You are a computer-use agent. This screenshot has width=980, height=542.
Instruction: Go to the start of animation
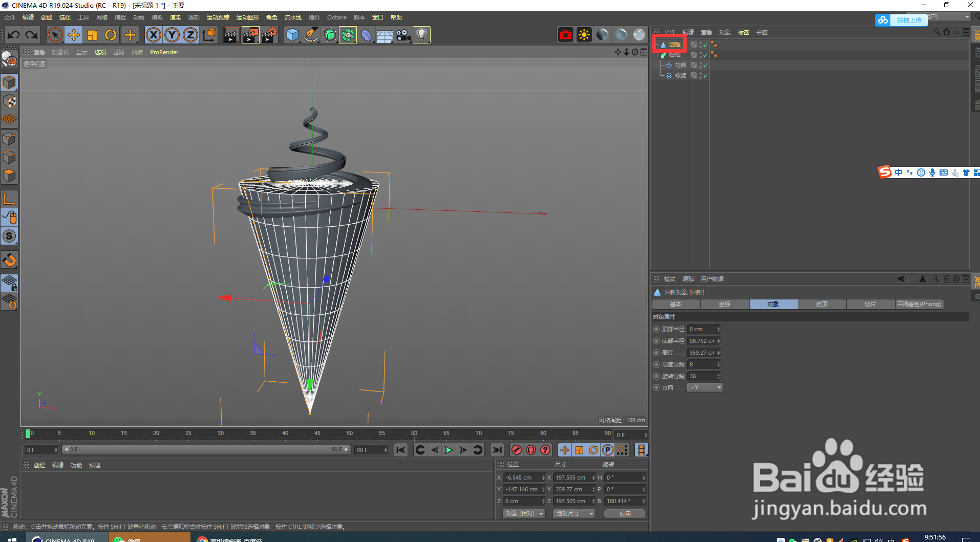coord(401,450)
